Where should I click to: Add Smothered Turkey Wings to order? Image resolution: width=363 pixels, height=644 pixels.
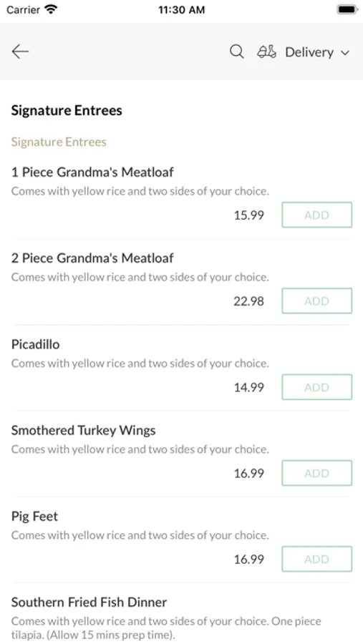tap(316, 473)
